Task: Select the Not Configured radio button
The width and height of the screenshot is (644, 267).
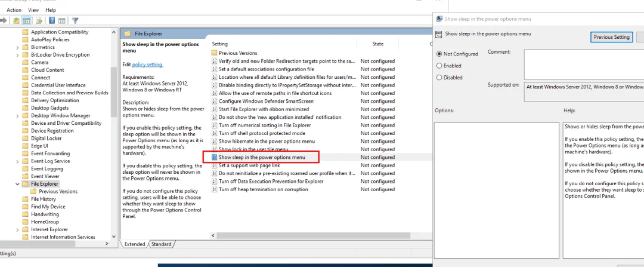Action: [439, 54]
